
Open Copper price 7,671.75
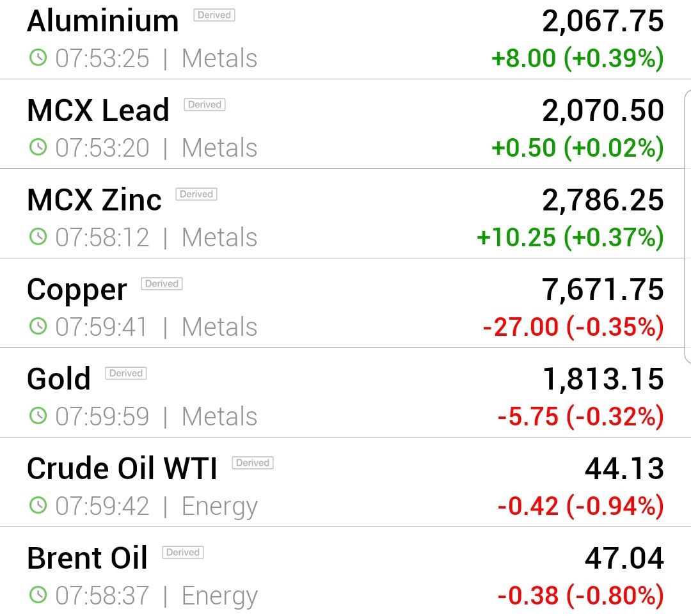(603, 290)
